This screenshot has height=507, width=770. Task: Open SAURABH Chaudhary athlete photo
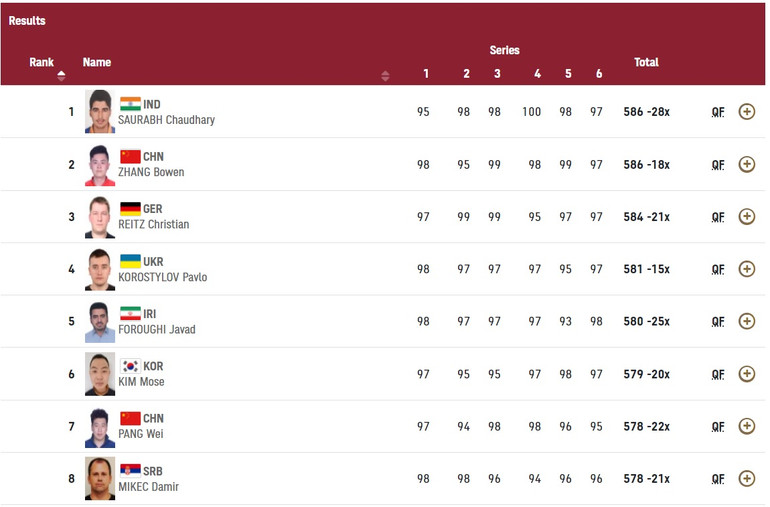pyautogui.click(x=100, y=112)
